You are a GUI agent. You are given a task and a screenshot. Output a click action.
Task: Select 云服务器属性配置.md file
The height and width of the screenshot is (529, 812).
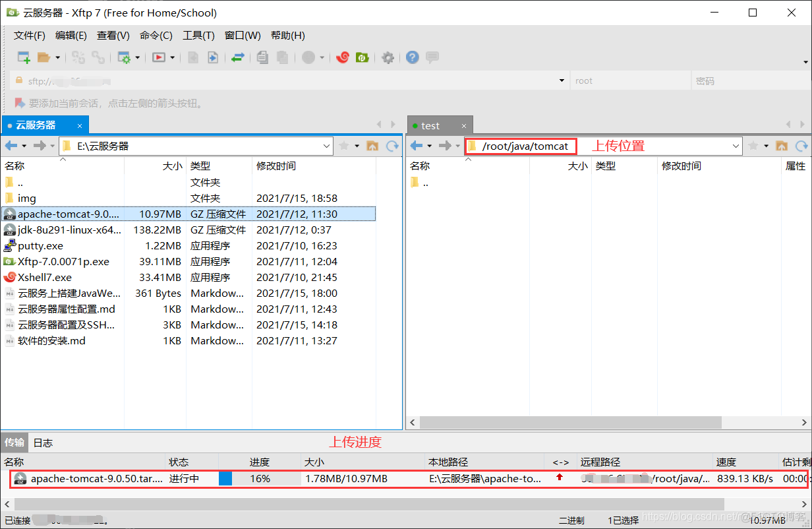click(x=188, y=309)
